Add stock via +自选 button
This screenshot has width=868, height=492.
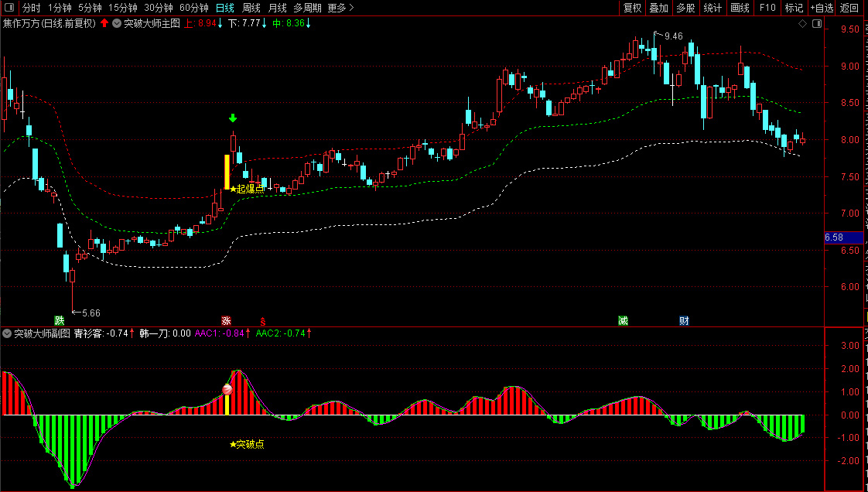[822, 8]
